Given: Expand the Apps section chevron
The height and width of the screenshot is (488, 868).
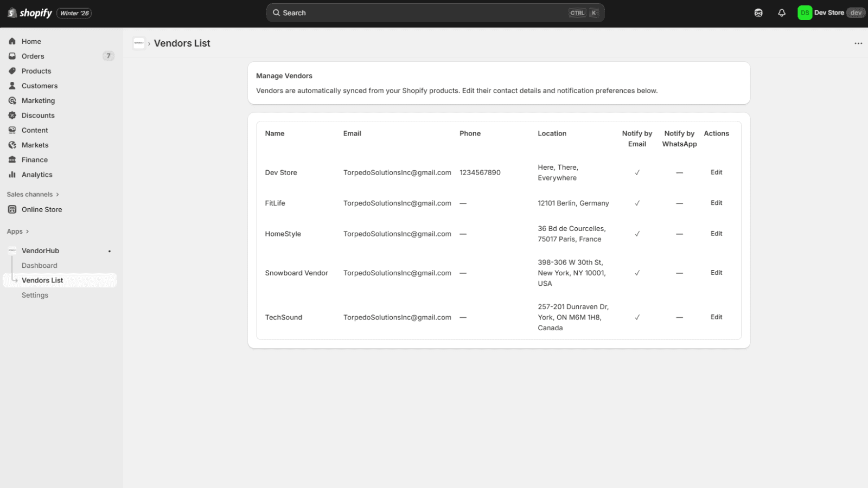Looking at the screenshot, I should (27, 232).
